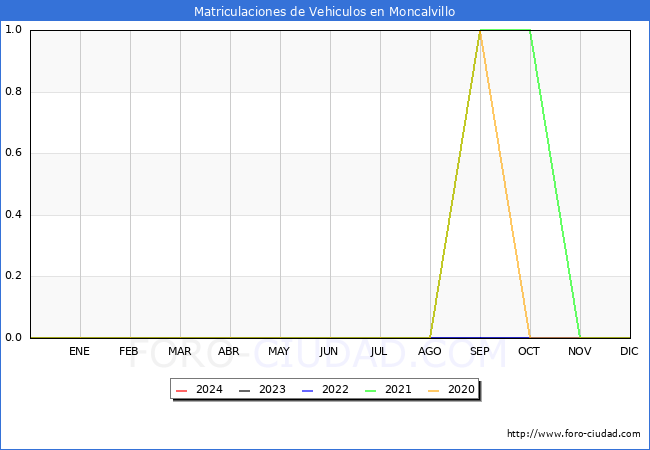Select the 2023 legend label

pos(272,390)
